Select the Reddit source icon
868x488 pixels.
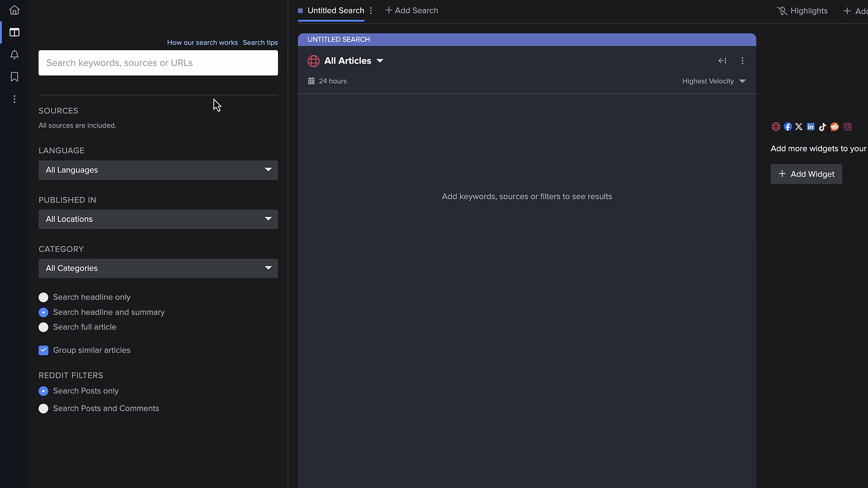pos(834,127)
